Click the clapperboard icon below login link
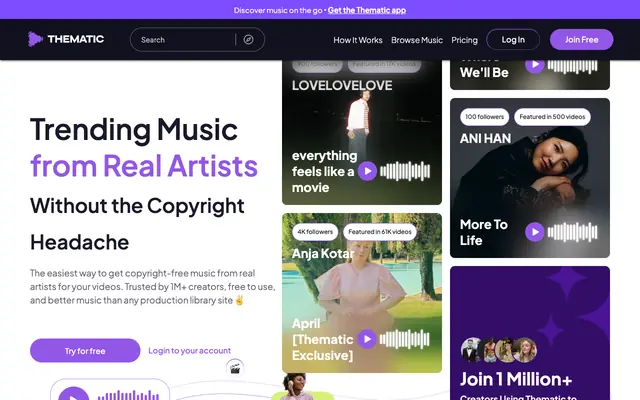This screenshot has width=640, height=400. click(x=235, y=368)
